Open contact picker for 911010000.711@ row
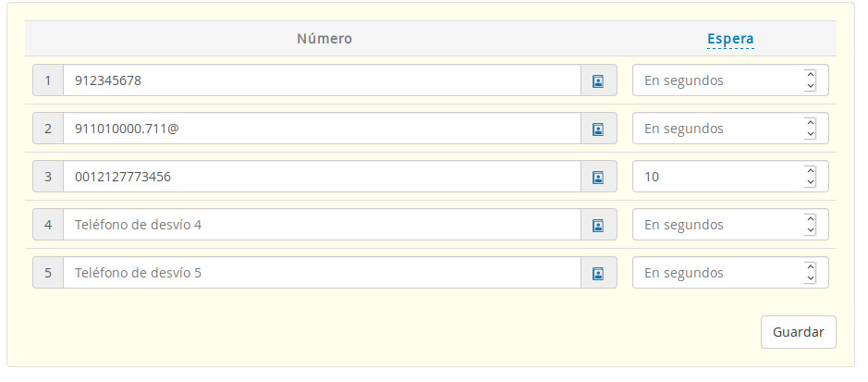This screenshot has height=382, width=868. pos(598,129)
